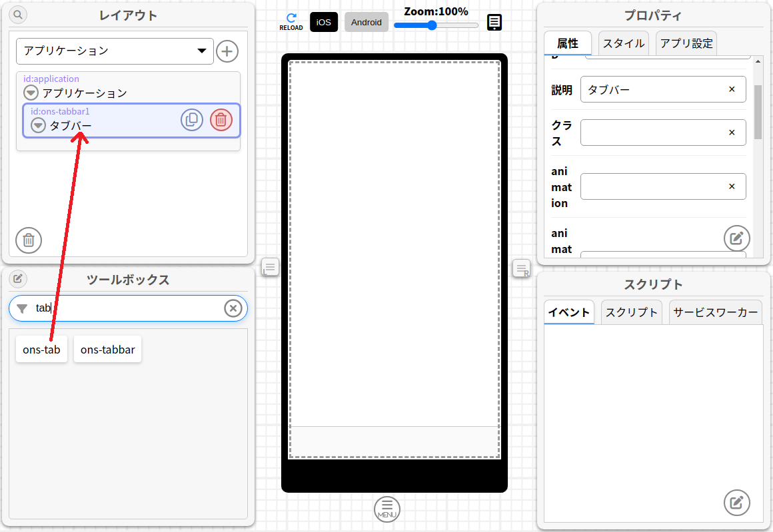Image resolution: width=773 pixels, height=532 pixels.
Task: Click the RELOAD icon
Action: coord(291,21)
